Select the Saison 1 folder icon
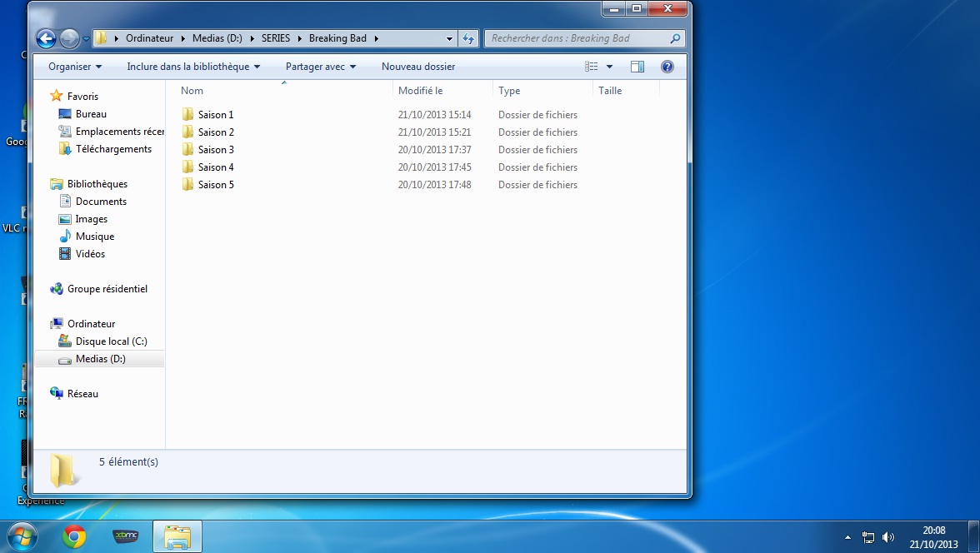This screenshot has height=553, width=980. pyautogui.click(x=187, y=114)
